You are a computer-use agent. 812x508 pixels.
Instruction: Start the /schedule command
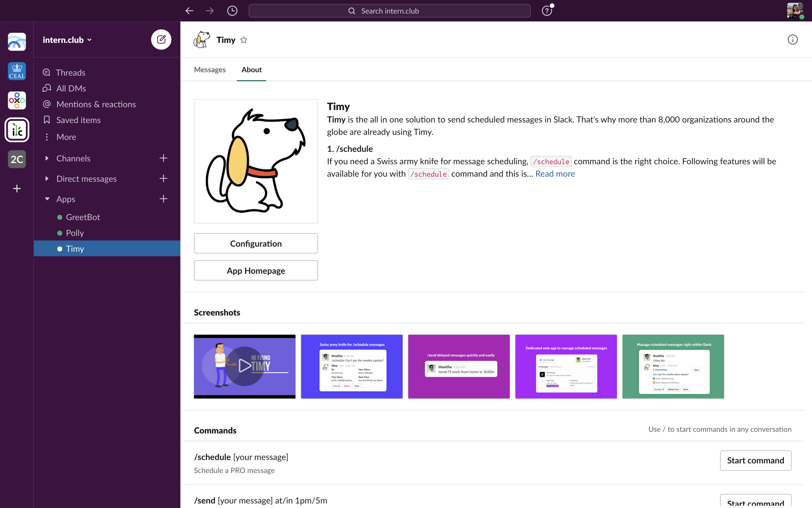[x=756, y=460]
